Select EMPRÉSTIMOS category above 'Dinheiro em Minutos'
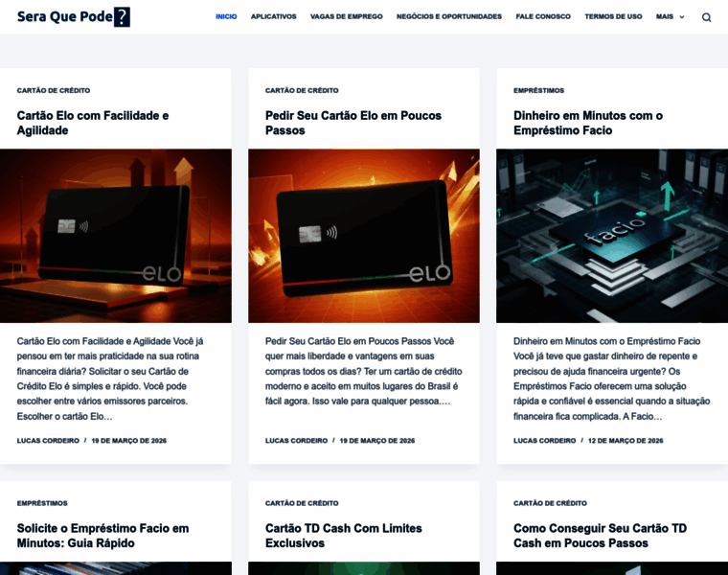Screen dimensions: 728x575 (538, 91)
